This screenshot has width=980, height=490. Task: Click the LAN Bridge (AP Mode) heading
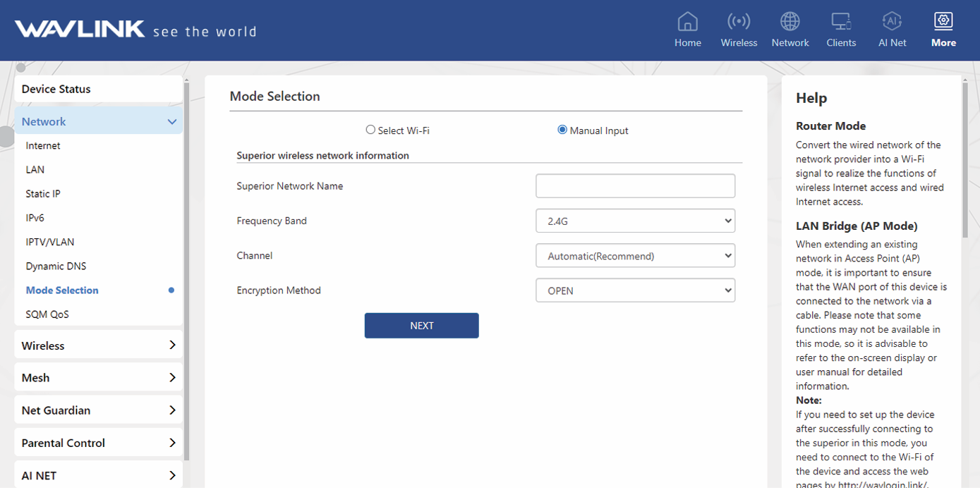857,226
